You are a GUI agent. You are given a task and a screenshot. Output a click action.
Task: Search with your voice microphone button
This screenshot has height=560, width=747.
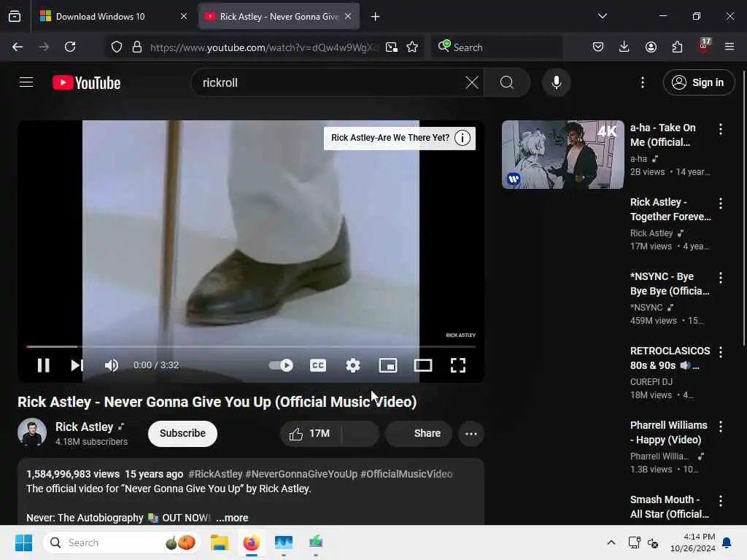click(x=556, y=82)
